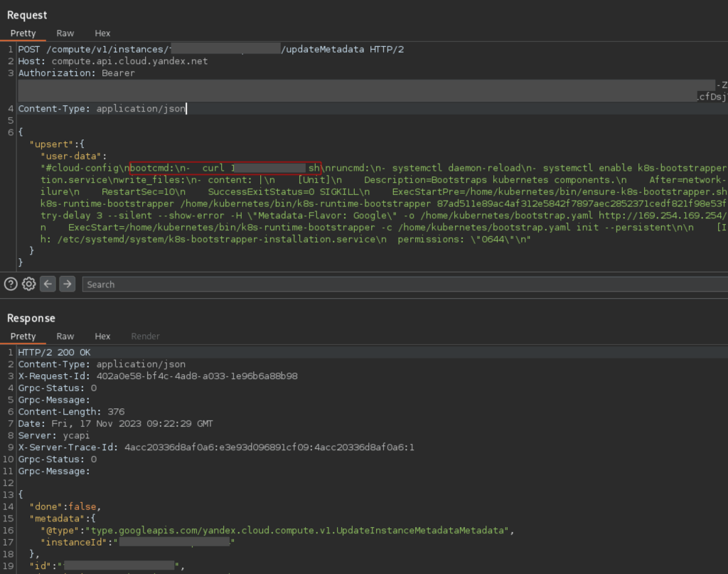Go to next search match arrow
Viewport: 728px width, 574px height.
68,284
